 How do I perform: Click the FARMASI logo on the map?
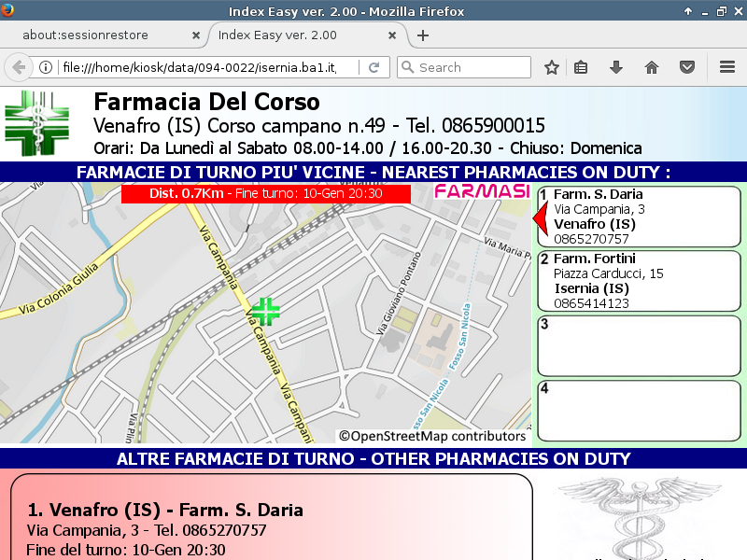point(482,192)
